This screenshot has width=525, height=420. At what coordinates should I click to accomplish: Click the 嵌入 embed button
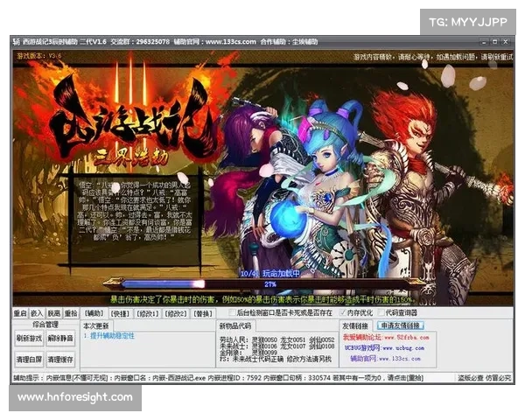click(37, 313)
